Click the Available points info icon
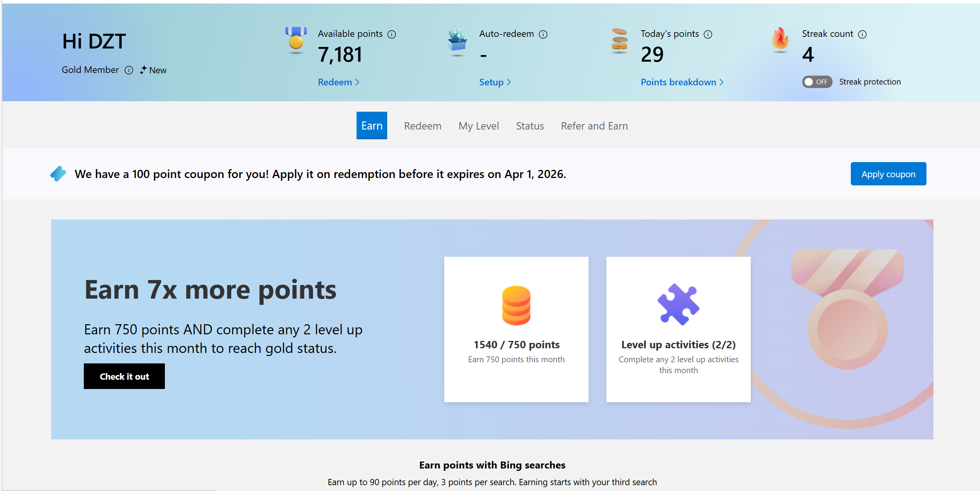 point(392,35)
